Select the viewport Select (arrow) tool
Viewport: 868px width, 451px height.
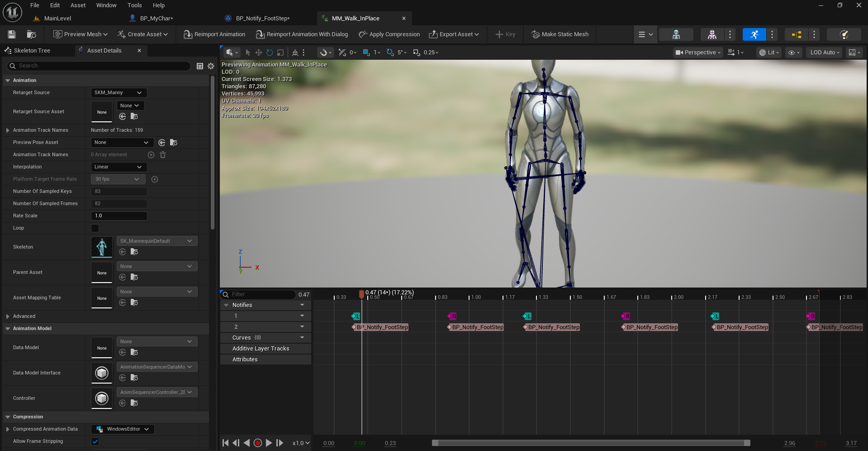tap(248, 53)
